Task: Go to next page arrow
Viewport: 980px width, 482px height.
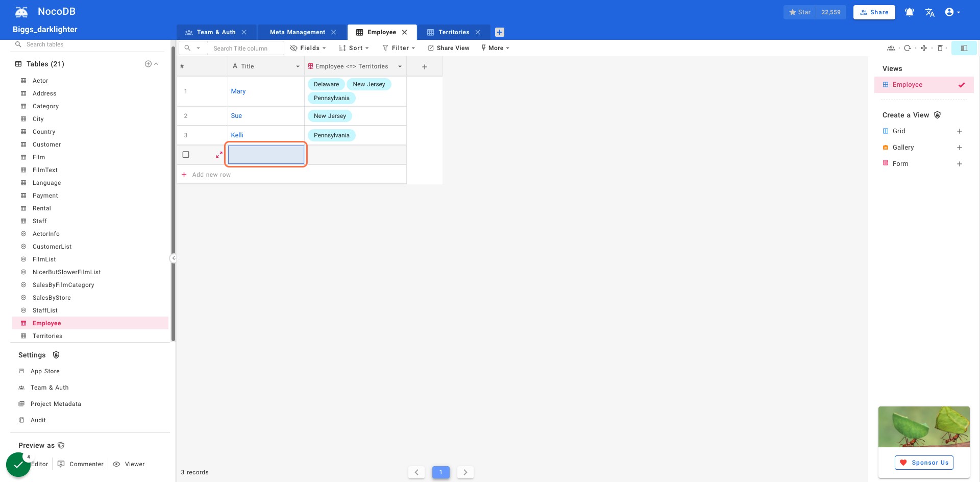Action: click(x=465, y=472)
